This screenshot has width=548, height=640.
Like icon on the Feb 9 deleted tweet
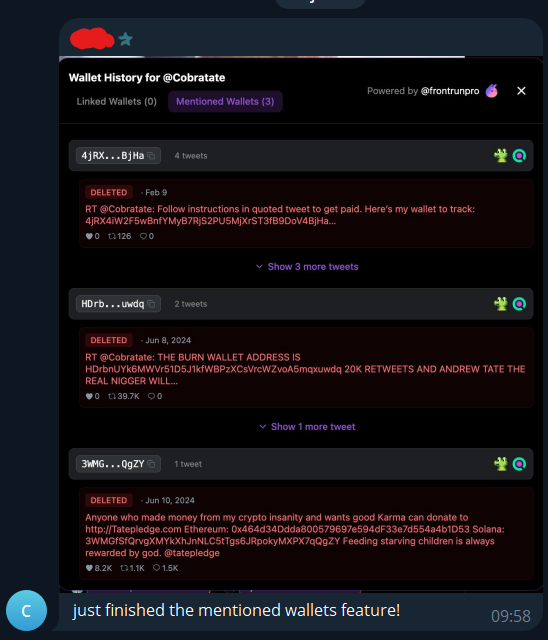click(89, 236)
